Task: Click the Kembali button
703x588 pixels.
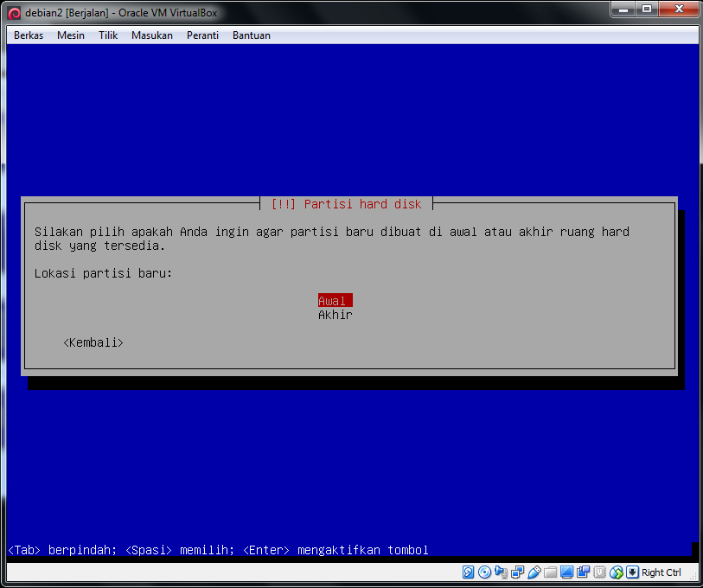Action: [x=93, y=342]
